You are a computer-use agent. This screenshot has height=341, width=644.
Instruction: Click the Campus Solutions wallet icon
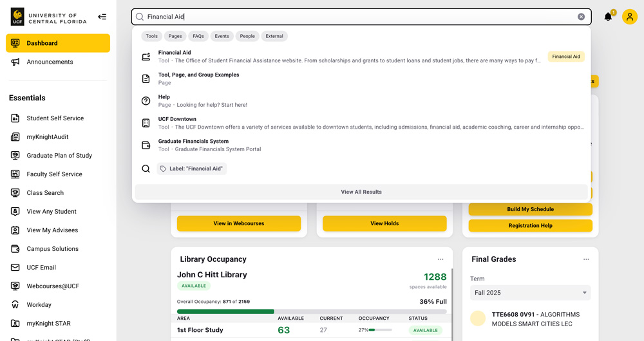pos(15,248)
